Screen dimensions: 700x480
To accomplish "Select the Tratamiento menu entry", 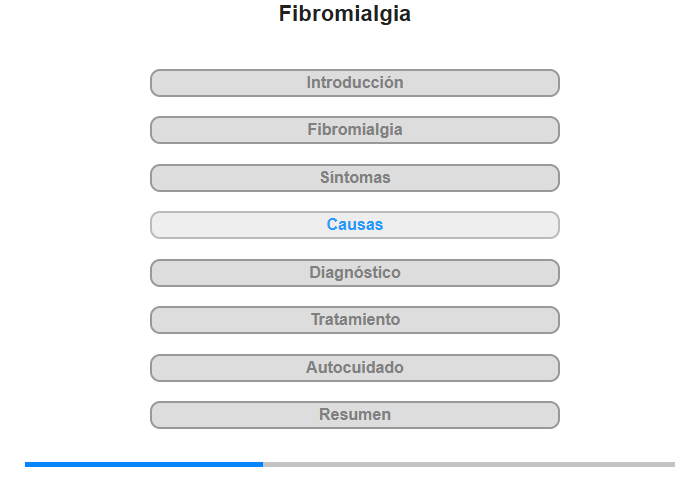I will [x=355, y=320].
